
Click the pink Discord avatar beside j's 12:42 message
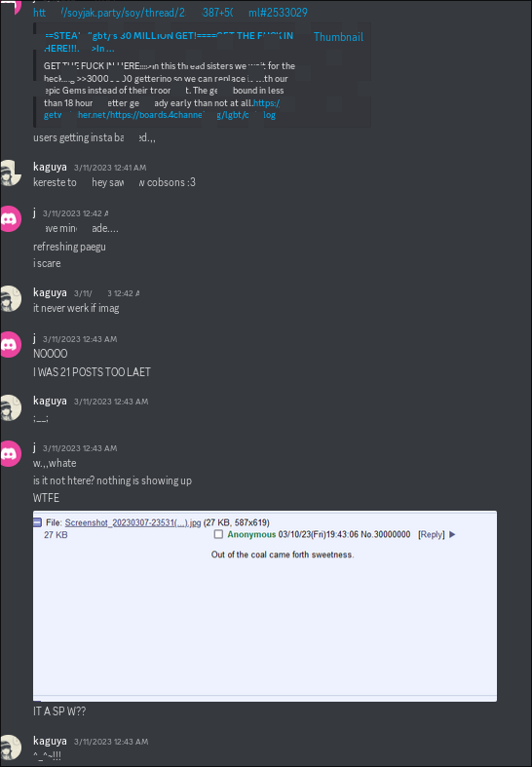[11, 218]
